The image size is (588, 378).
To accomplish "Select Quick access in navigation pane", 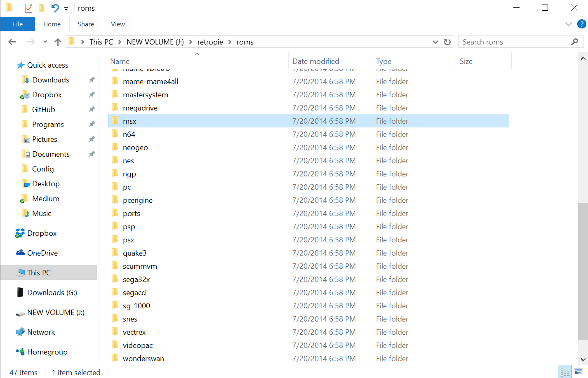I will [42, 65].
